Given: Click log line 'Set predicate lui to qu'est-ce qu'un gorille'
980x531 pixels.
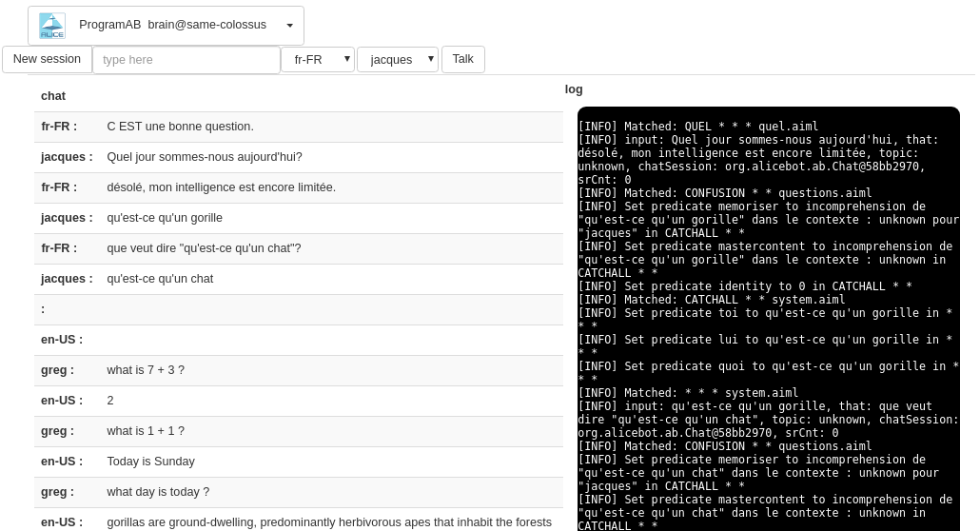Looking at the screenshot, I should click(765, 345).
